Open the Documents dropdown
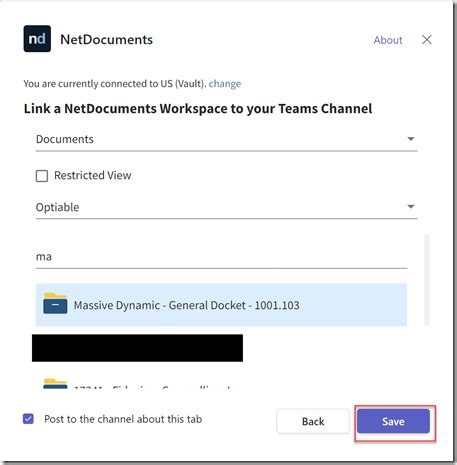The height and width of the screenshot is (465, 457). click(227, 139)
